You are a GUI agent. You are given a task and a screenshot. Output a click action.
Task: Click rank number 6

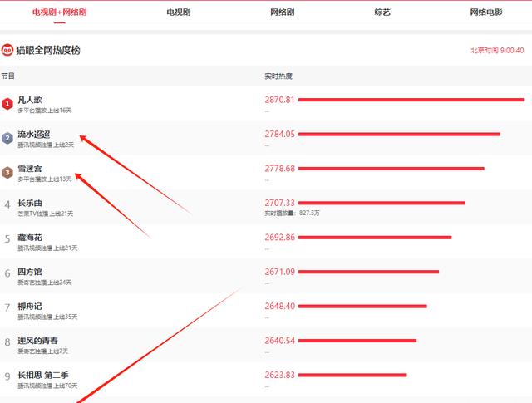pyautogui.click(x=7, y=273)
